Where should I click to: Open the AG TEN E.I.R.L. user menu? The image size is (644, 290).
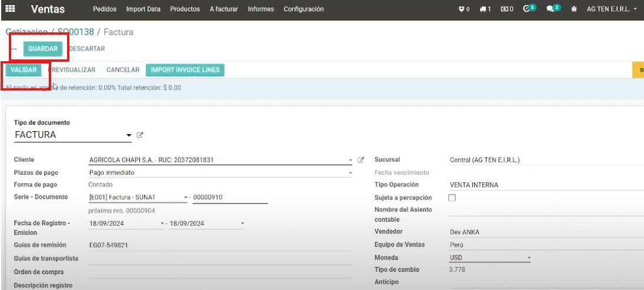point(612,9)
